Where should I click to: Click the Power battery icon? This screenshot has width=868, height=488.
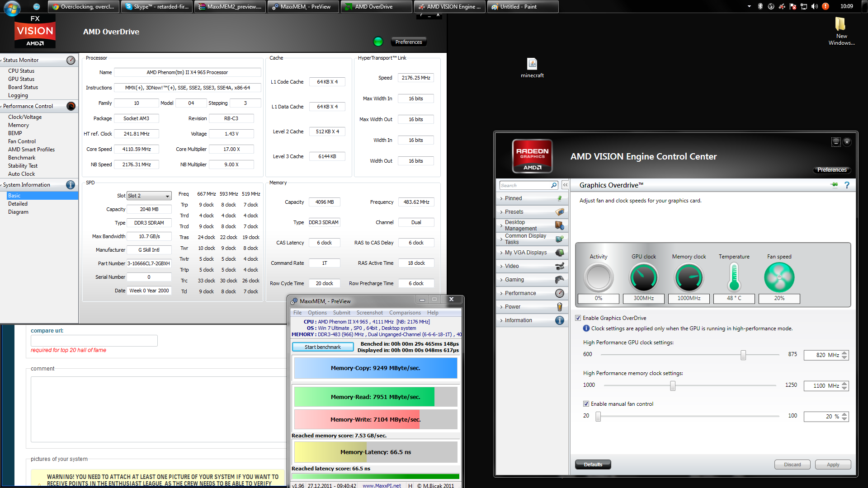[x=560, y=307]
